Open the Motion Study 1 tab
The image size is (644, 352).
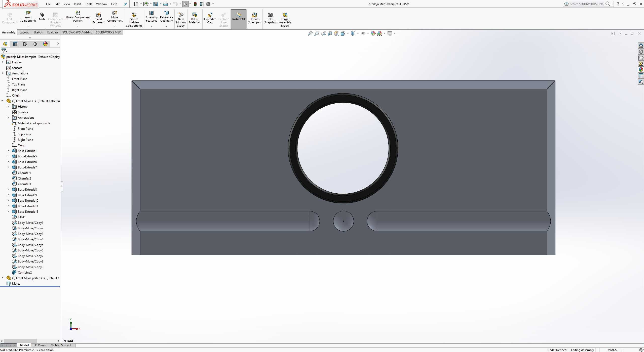tap(61, 345)
